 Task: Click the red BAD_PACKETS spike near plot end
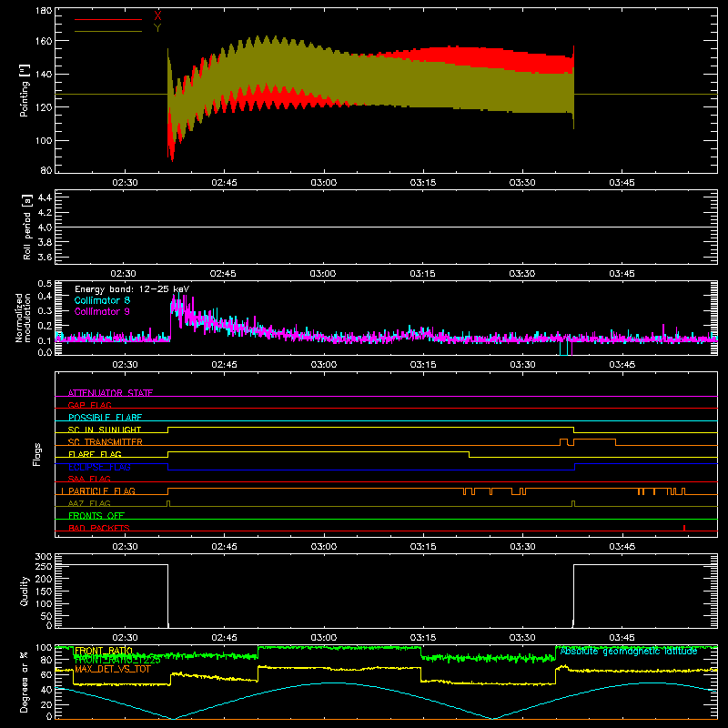(x=684, y=528)
